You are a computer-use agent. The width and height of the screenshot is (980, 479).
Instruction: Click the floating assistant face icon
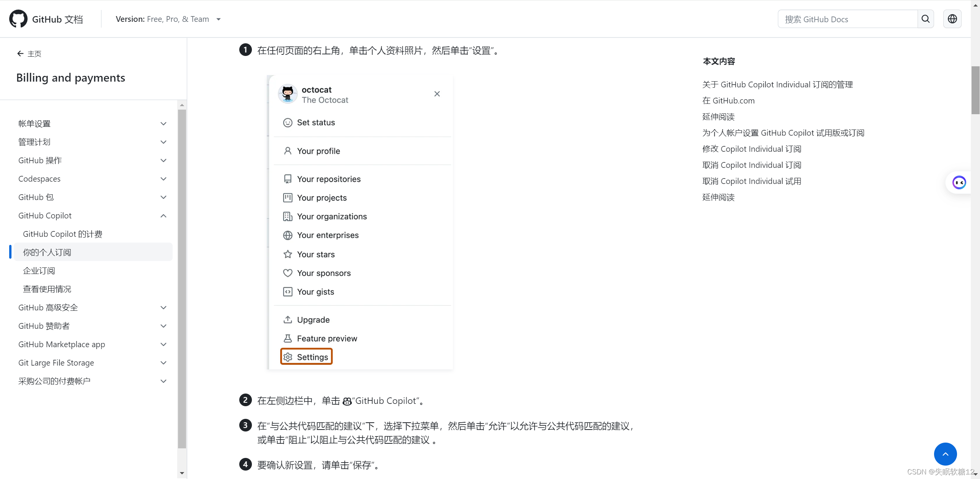(x=959, y=182)
